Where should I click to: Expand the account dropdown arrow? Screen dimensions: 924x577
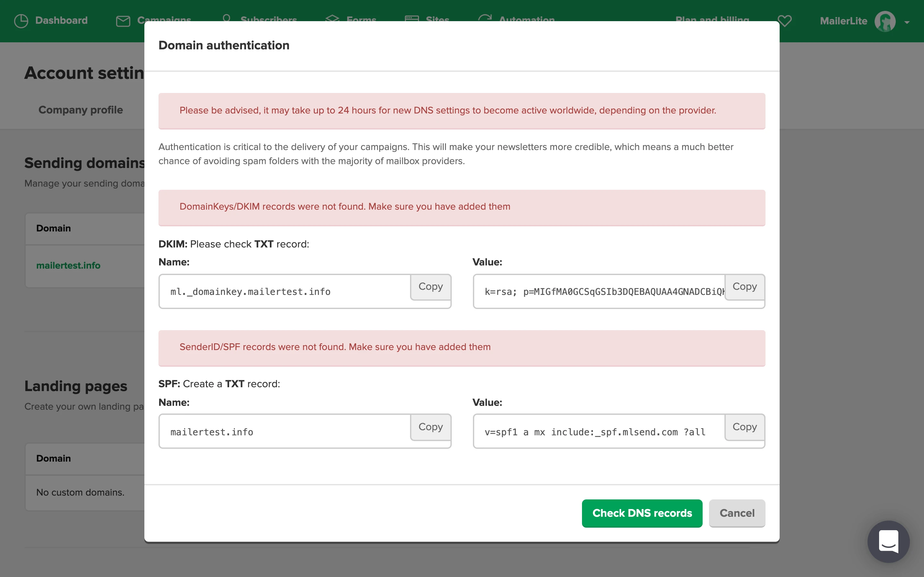(907, 22)
